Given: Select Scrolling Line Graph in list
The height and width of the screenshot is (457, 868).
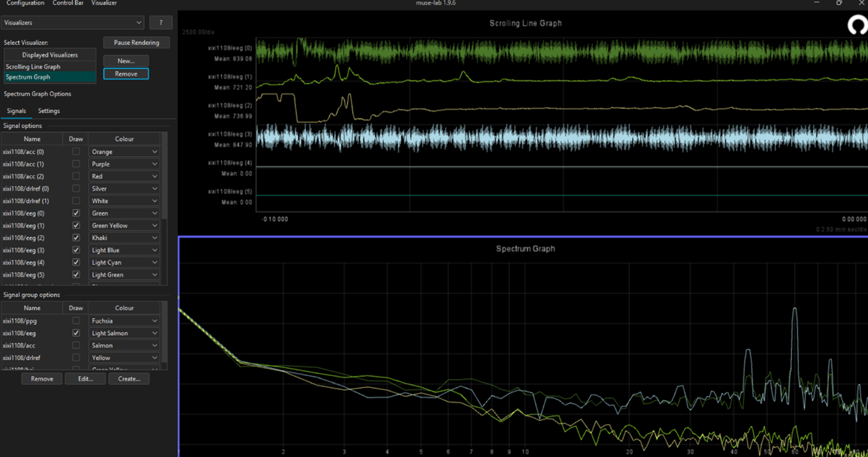Looking at the screenshot, I should pos(50,66).
